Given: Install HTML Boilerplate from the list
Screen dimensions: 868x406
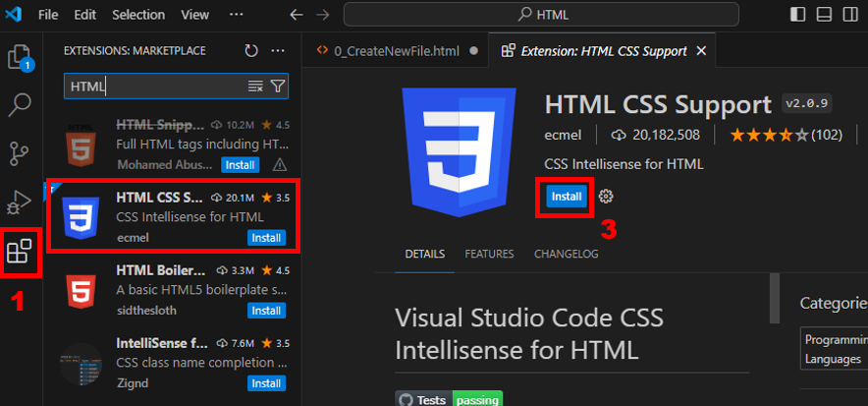Looking at the screenshot, I should 266,311.
